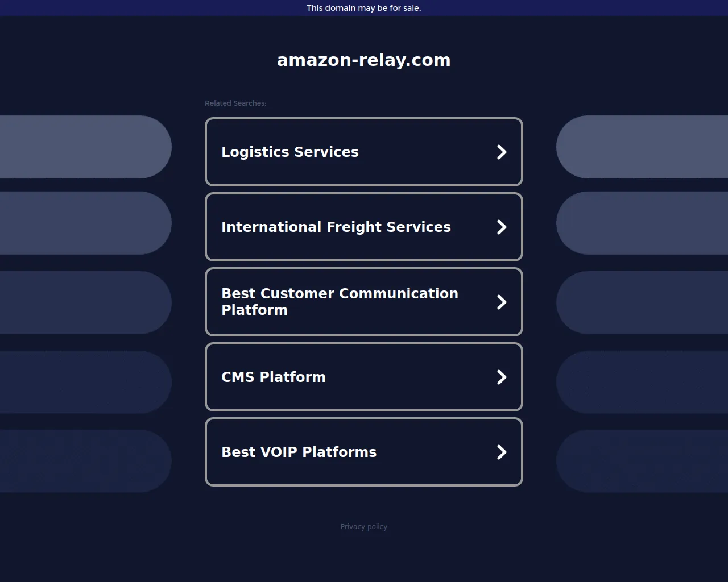This screenshot has height=582, width=728.
Task: Go to Best VOIP Platforms text link
Action: (299, 452)
